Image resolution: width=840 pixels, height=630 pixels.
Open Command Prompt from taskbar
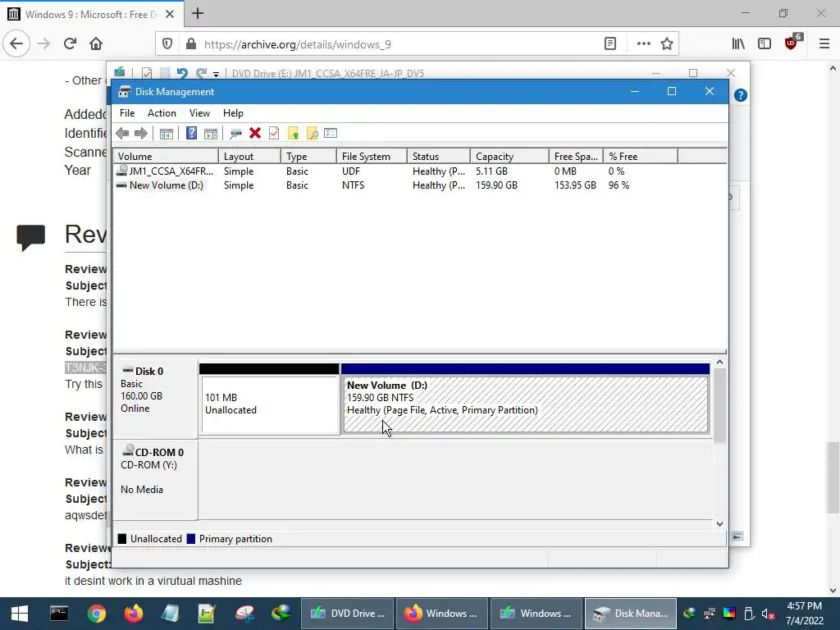(x=59, y=614)
